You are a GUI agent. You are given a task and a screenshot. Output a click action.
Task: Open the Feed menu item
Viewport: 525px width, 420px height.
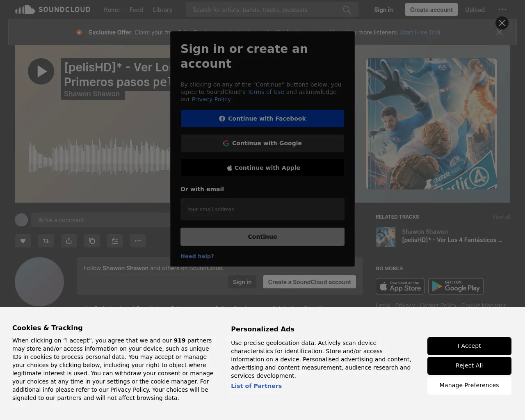pyautogui.click(x=136, y=9)
